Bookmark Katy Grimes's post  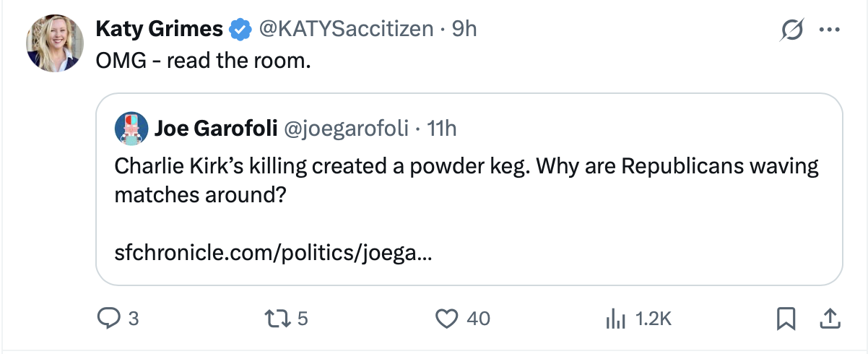787,318
